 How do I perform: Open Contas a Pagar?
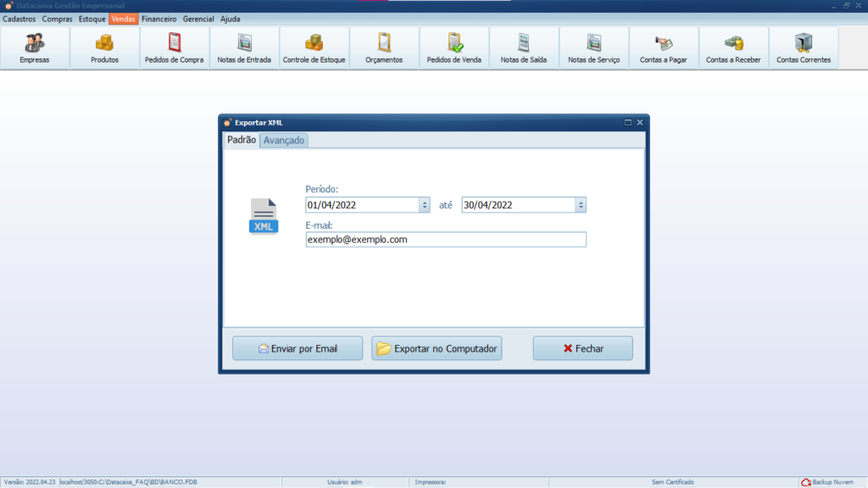(x=663, y=47)
